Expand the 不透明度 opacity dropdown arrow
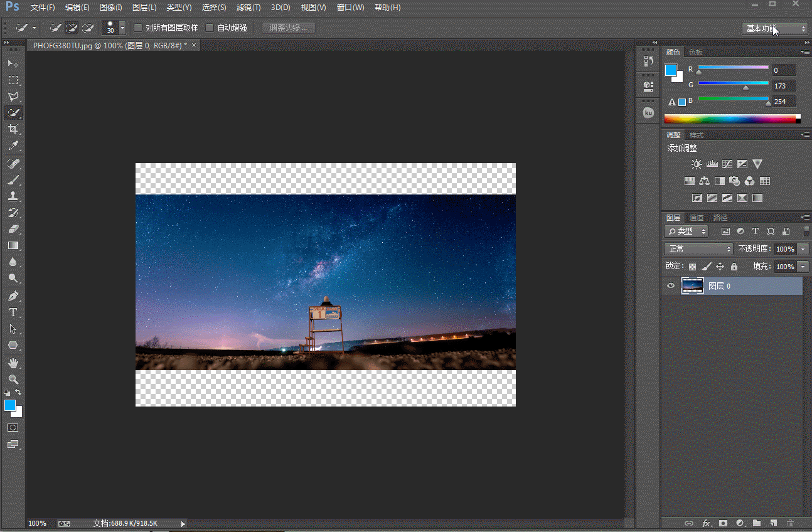 (803, 249)
